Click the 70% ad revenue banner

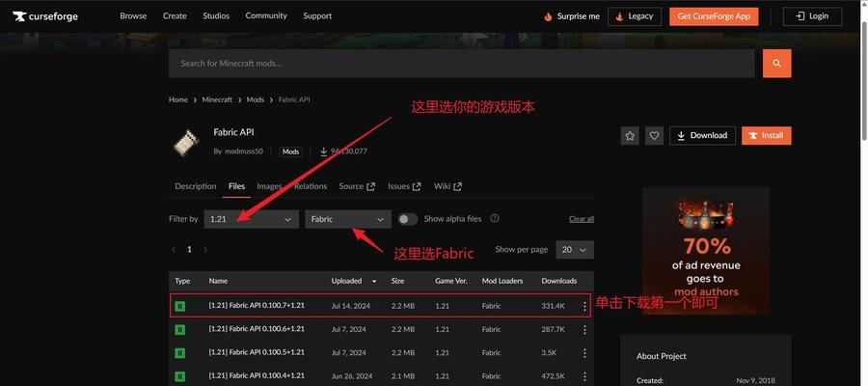pos(706,250)
